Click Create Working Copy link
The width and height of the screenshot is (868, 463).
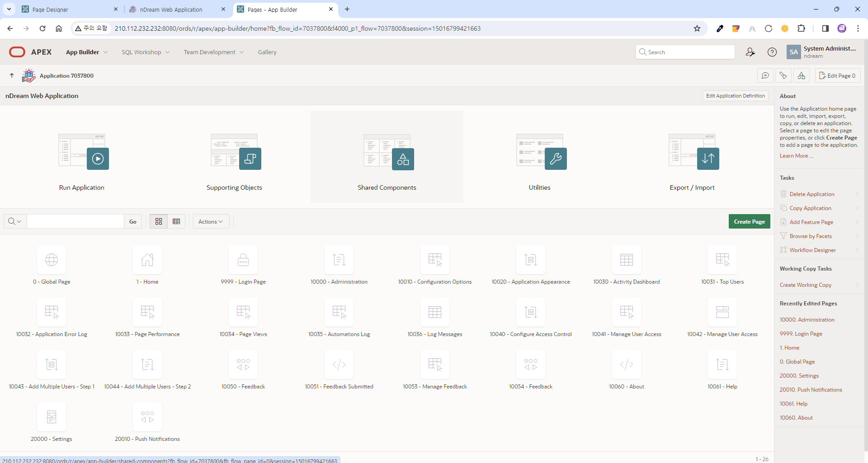[x=805, y=285]
